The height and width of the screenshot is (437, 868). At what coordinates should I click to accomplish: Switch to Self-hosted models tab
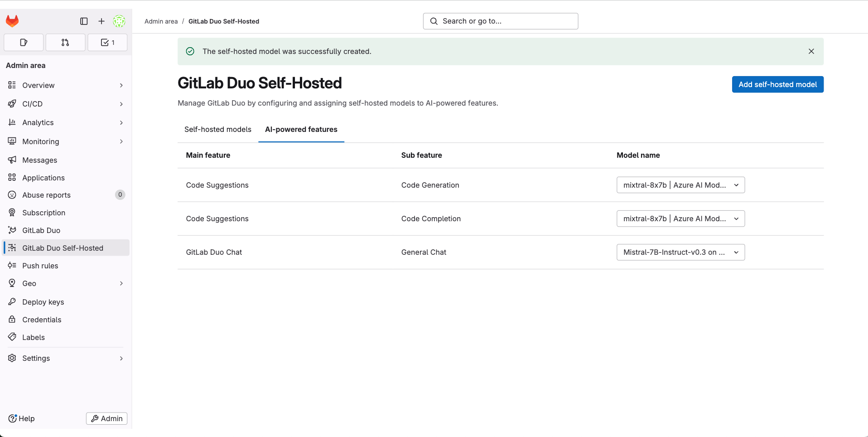pos(218,129)
